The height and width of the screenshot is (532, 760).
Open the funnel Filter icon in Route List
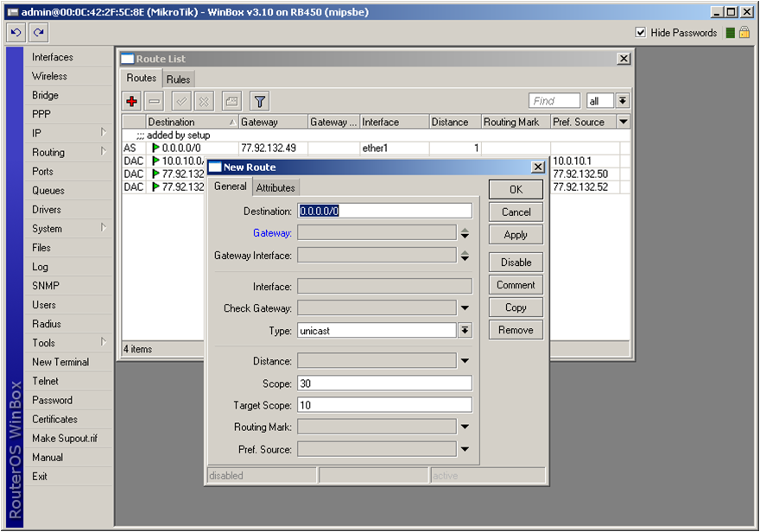tap(260, 101)
